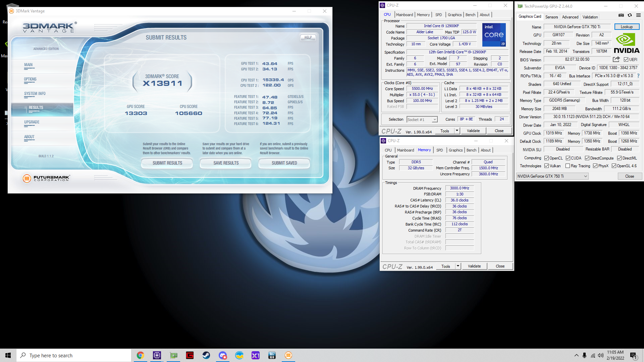Open the notification center
The width and height of the screenshot is (644, 362).
coord(633,356)
